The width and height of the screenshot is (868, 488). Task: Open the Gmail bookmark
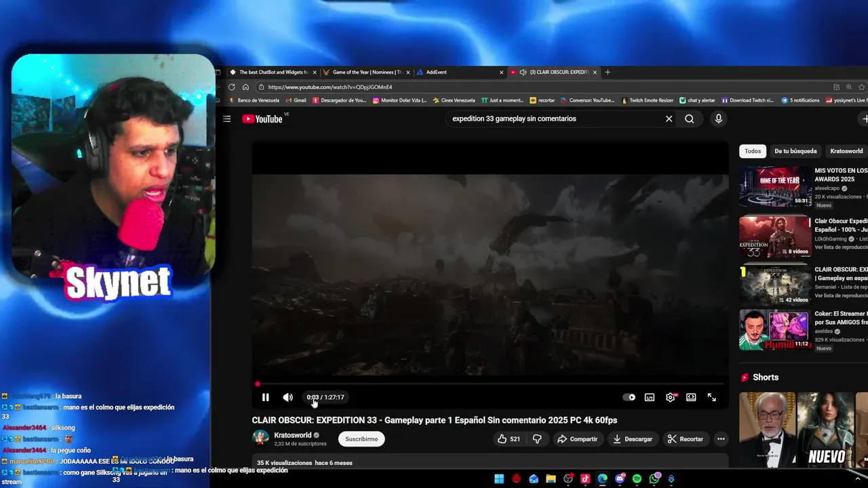coord(296,100)
